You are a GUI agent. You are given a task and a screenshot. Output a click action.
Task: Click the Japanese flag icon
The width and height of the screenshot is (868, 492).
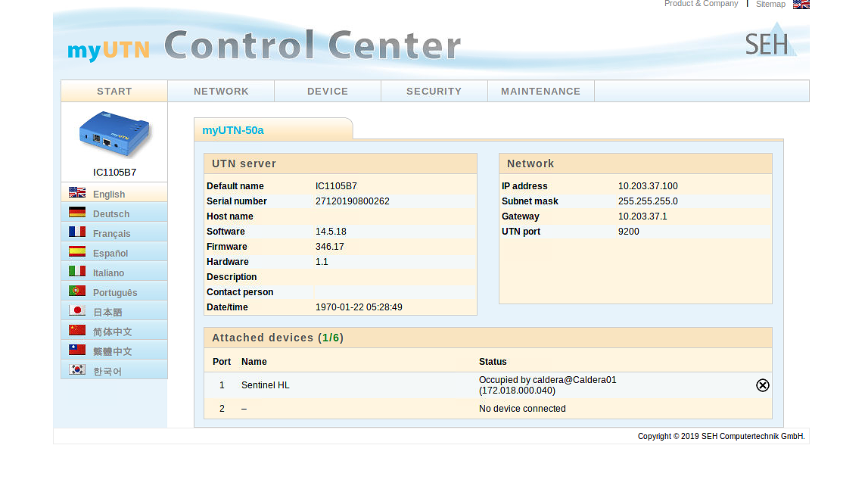coord(76,311)
